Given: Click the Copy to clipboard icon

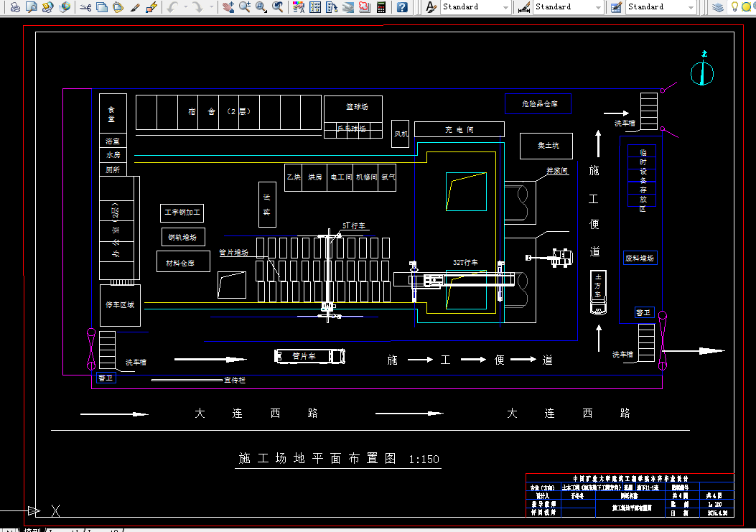Looking at the screenshot, I should [x=102, y=6].
